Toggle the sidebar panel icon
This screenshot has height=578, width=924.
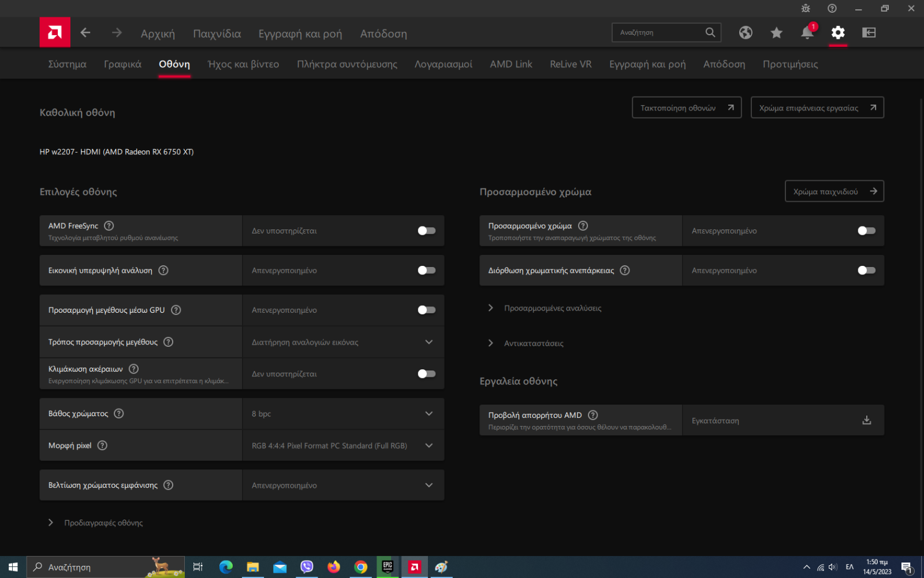pos(869,32)
